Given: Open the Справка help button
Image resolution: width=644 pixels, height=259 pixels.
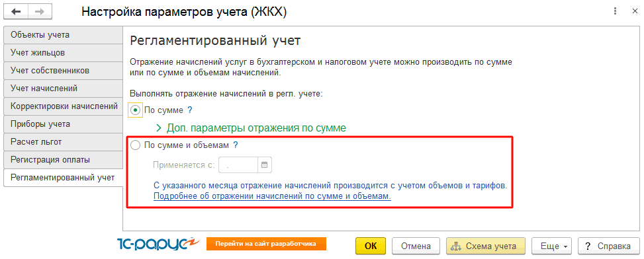Looking at the screenshot, I should (609, 246).
